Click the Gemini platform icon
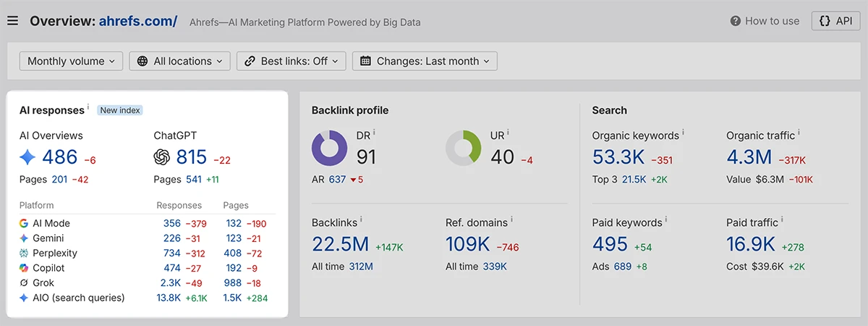 (24, 238)
